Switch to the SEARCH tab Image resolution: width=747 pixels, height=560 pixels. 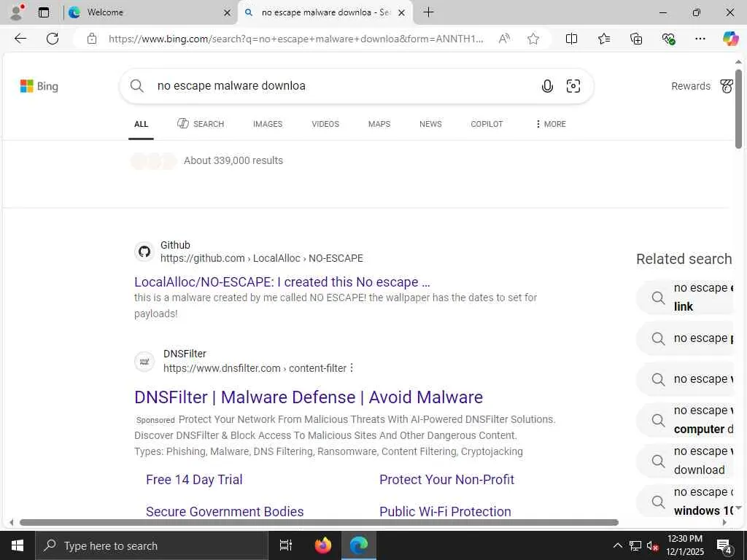tap(201, 124)
